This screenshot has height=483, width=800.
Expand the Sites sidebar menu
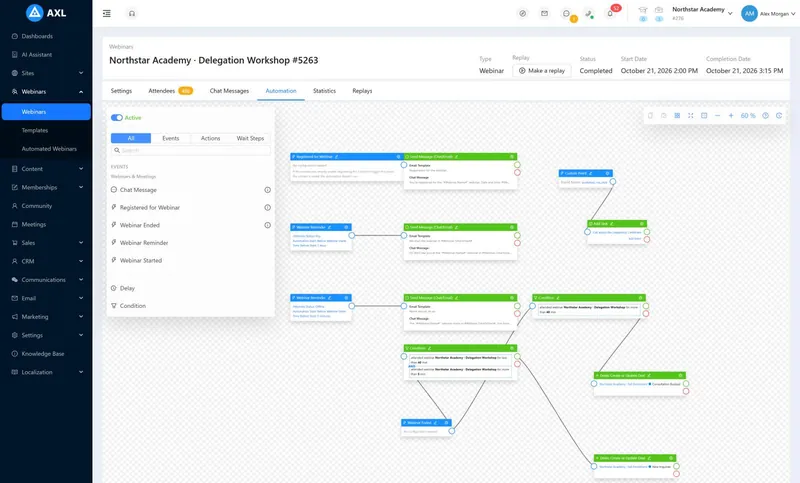pyautogui.click(x=81, y=73)
